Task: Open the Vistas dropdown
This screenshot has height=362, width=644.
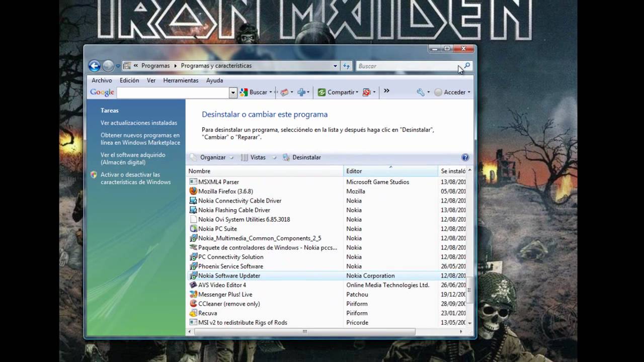Action: 258,157
